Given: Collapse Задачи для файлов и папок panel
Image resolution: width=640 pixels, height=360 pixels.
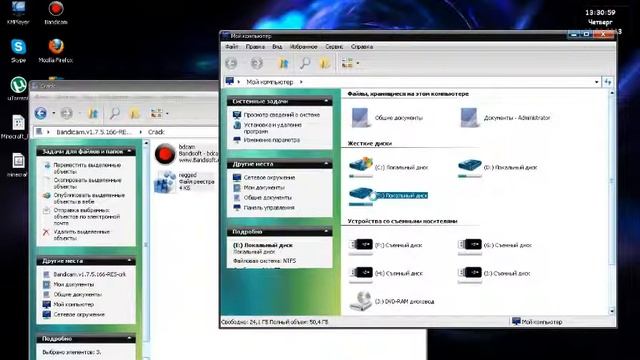Looking at the screenshot, I should [x=129, y=151].
